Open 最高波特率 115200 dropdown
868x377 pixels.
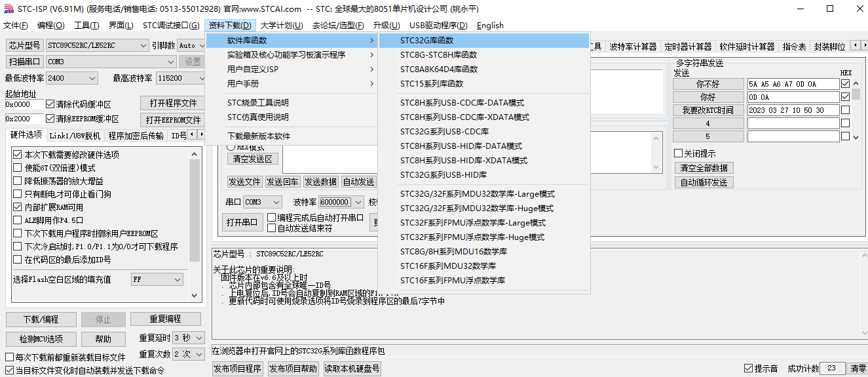tap(181, 78)
